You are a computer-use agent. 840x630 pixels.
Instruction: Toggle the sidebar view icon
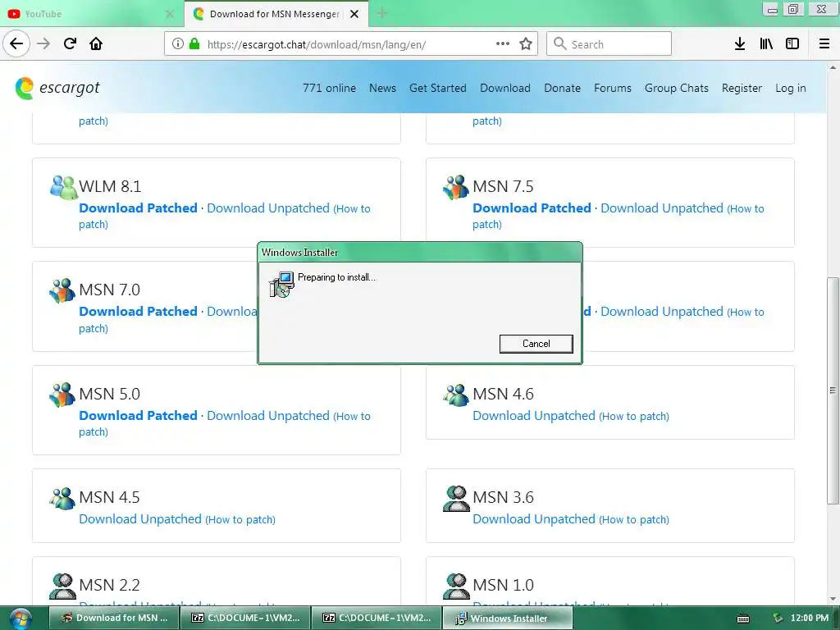pos(792,44)
